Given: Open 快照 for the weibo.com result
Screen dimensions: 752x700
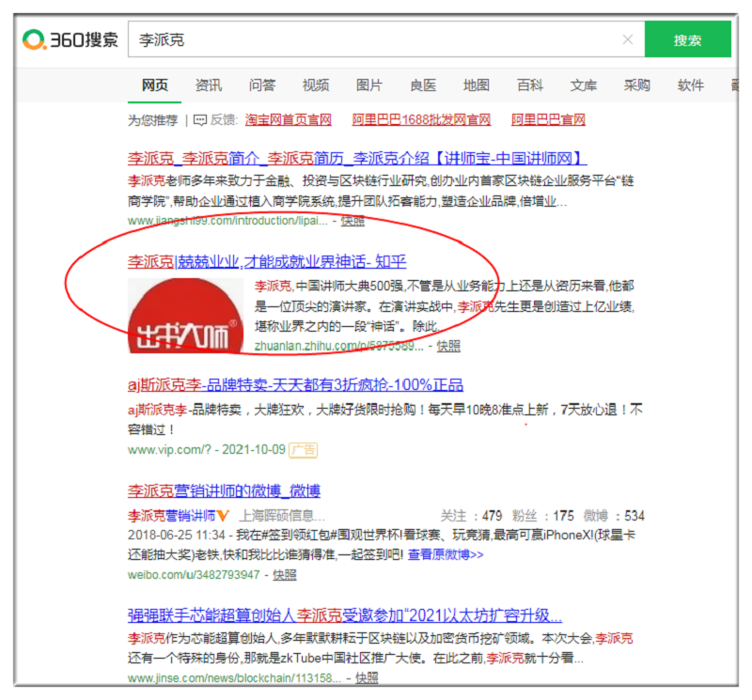Looking at the screenshot, I should pos(284,574).
